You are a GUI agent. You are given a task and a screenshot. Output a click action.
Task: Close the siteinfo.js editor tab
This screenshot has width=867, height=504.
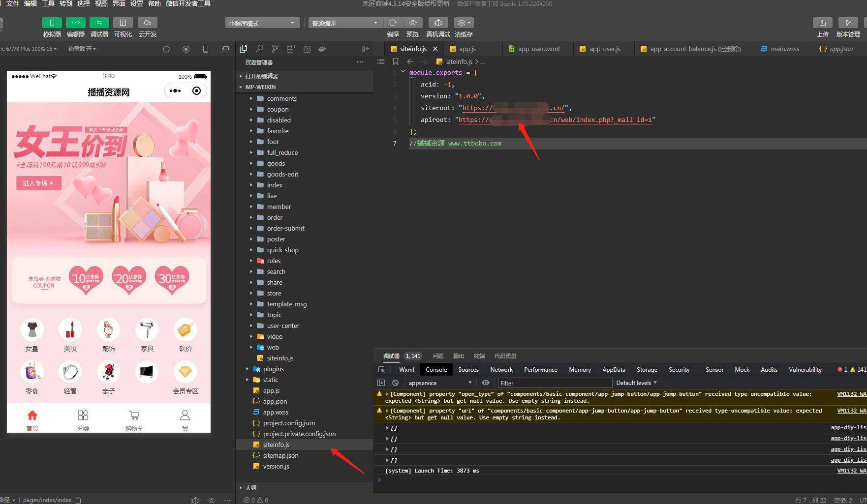[435, 49]
